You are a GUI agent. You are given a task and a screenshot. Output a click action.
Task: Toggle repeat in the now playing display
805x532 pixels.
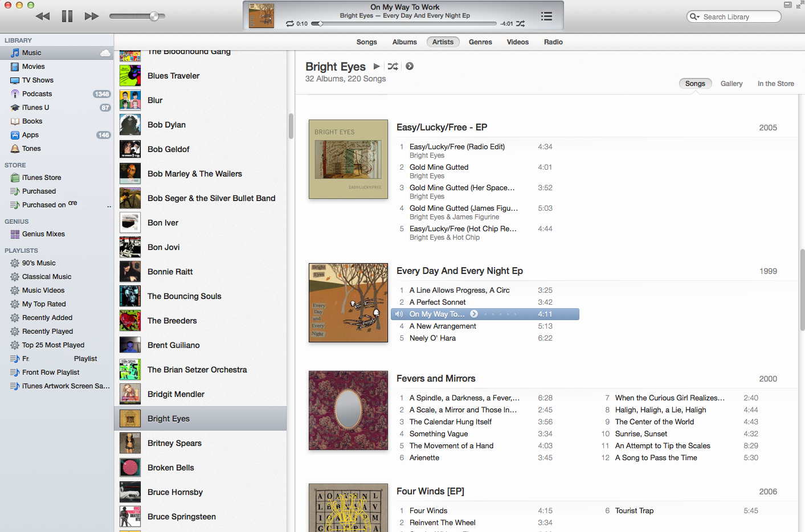tap(290, 23)
